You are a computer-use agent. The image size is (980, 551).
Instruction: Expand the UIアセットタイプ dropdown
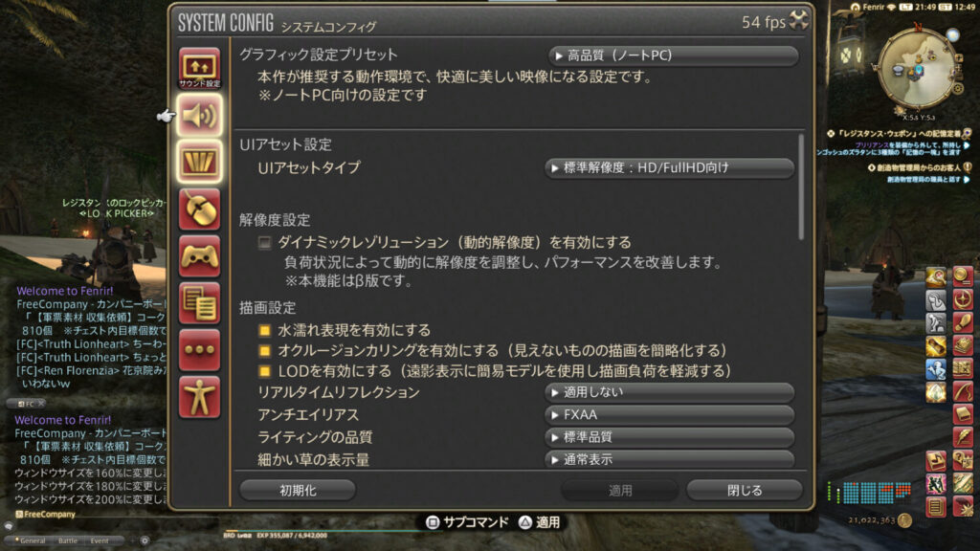[x=669, y=167]
